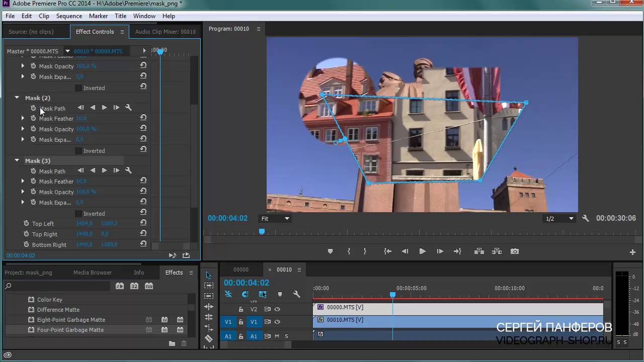Switch to the Media Browser tab
The image size is (644, 362).
point(93,273)
